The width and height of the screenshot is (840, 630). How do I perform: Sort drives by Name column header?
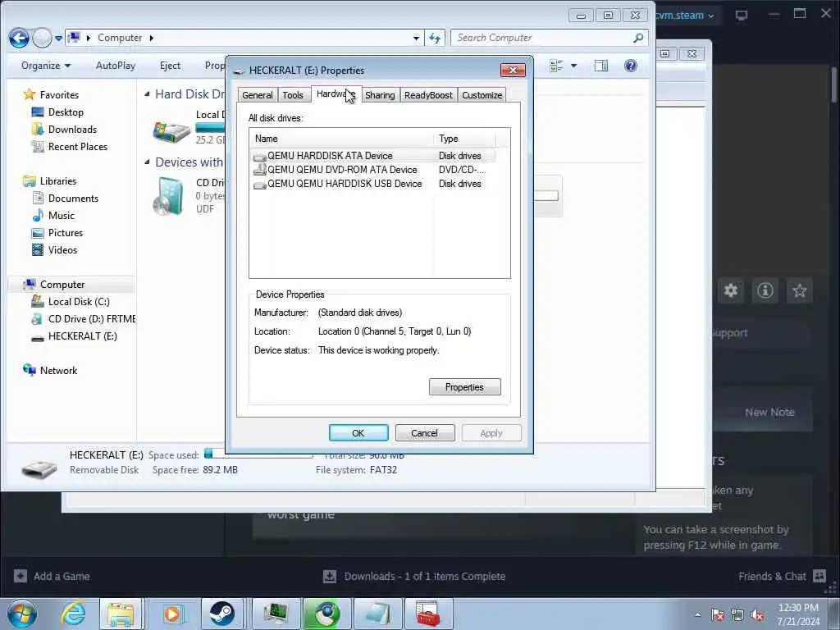341,139
